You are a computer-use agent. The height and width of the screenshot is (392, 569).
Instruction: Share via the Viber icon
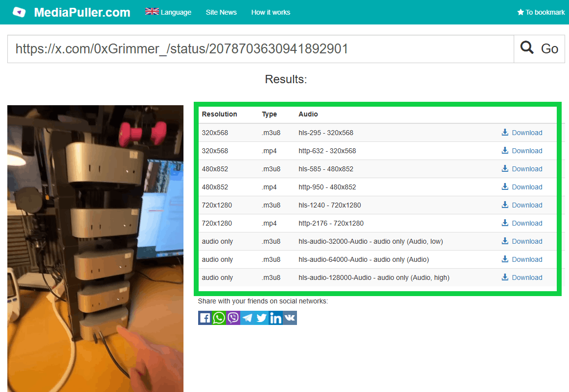(x=233, y=318)
